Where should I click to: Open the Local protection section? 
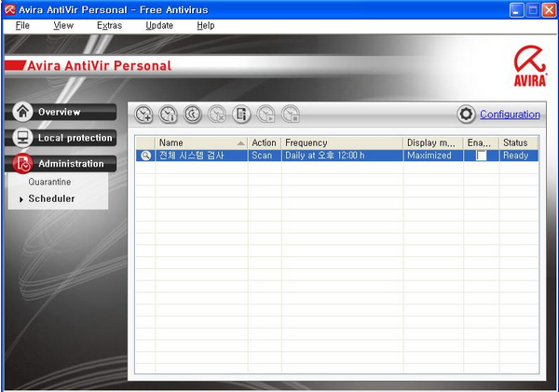[61, 138]
